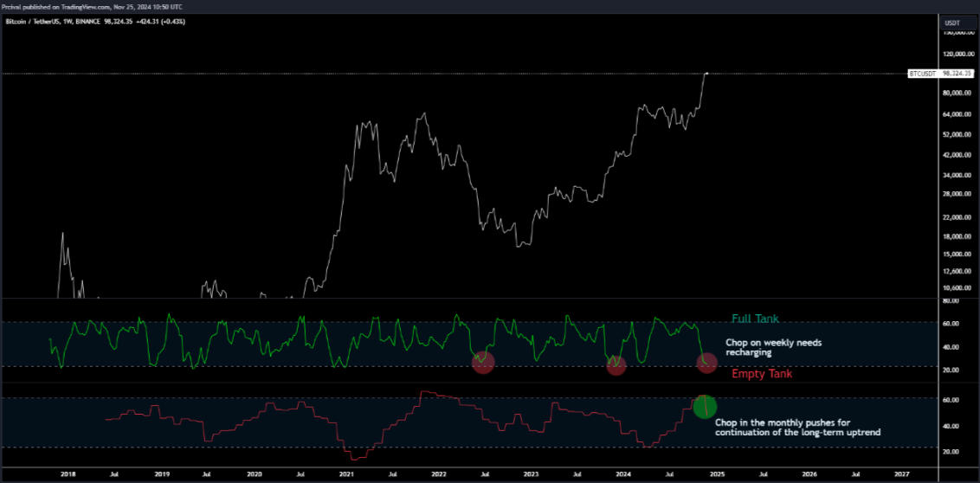Click the 2027 label on the time axis

901,474
